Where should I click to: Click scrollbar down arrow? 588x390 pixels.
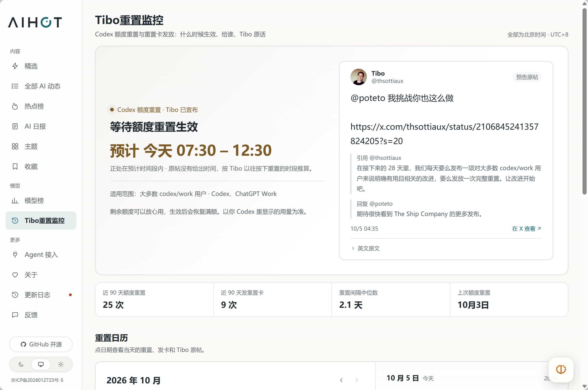click(x=585, y=386)
